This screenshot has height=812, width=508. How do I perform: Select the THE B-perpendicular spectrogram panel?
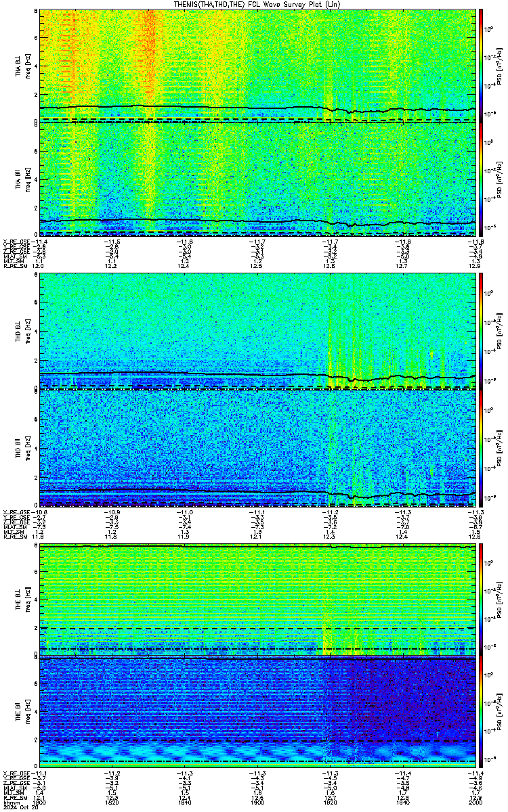(x=258, y=600)
